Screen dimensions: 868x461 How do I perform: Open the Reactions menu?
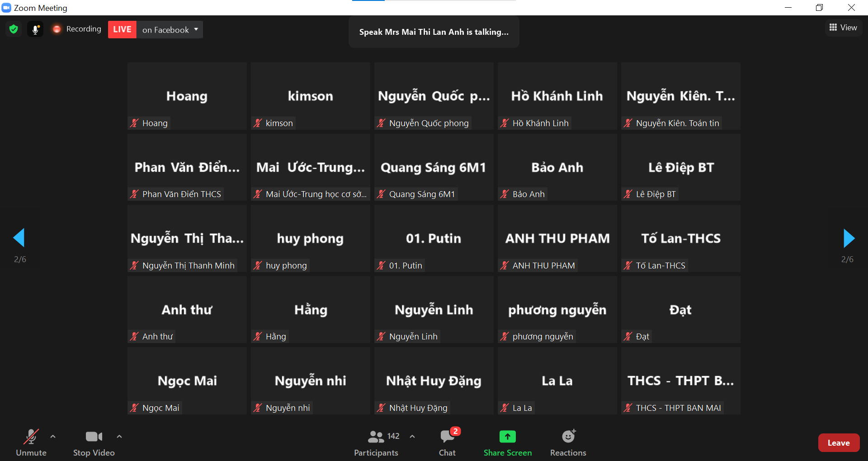coord(568,442)
